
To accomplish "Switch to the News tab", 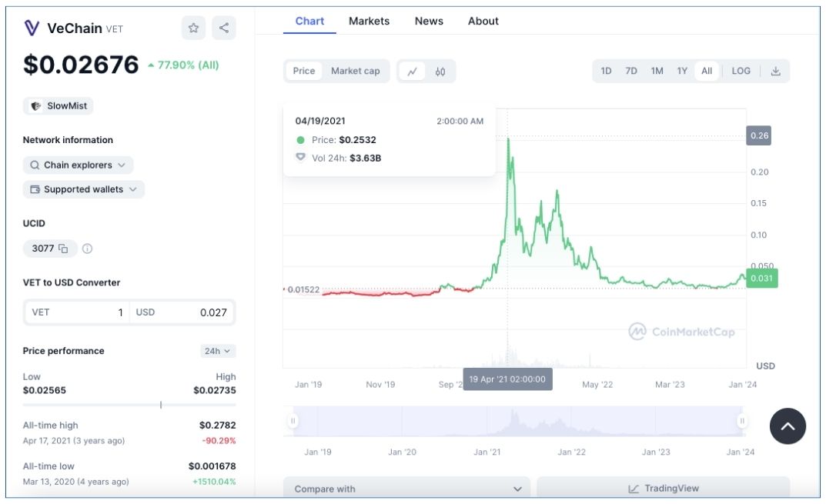I will click(429, 21).
